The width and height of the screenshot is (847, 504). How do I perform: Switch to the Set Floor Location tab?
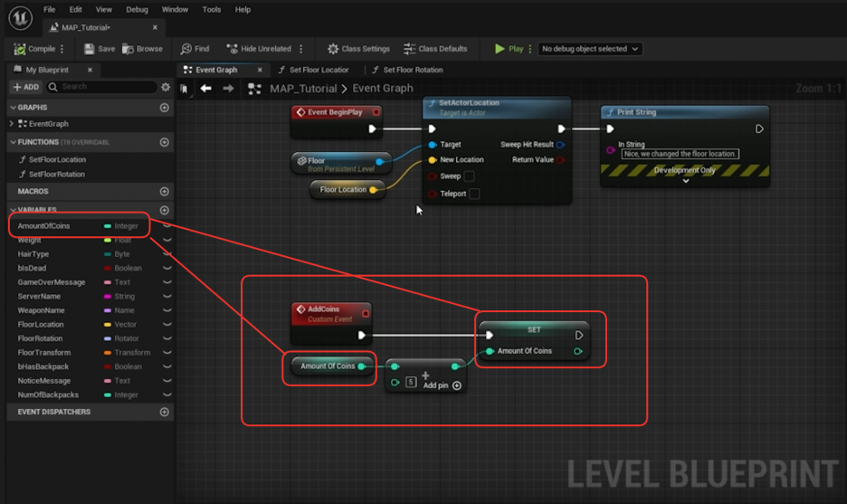314,70
